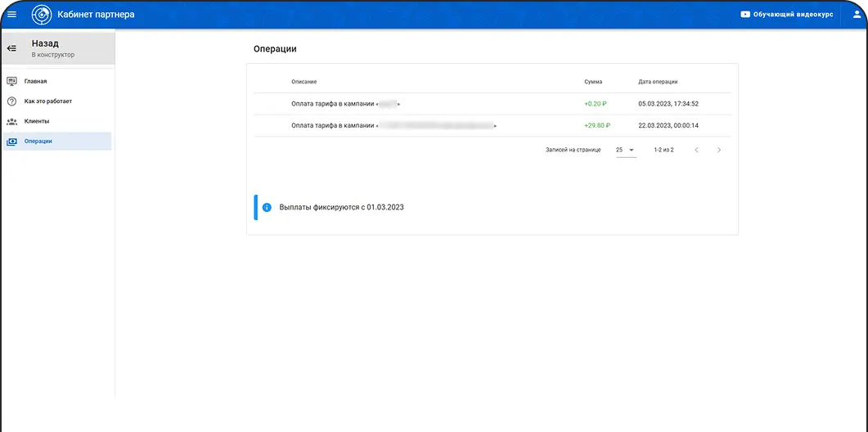Click the Описание column header
Screen dimensions: 868x432
[x=304, y=82]
